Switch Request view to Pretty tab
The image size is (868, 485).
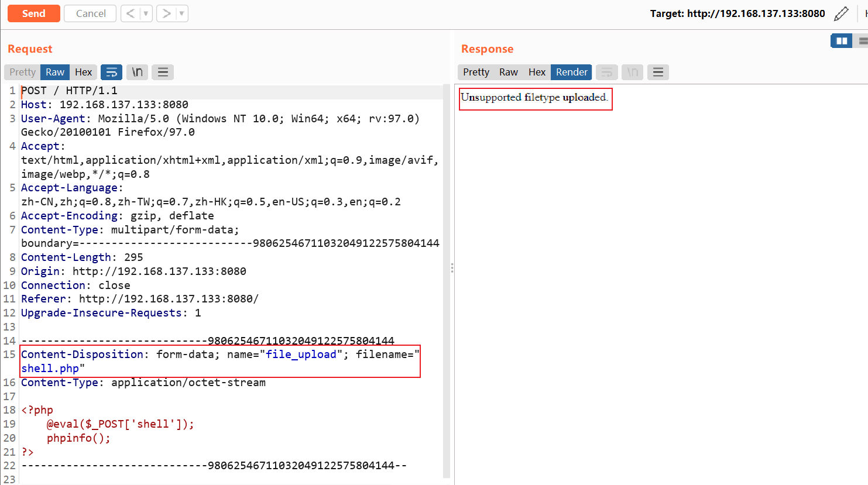[x=23, y=72]
